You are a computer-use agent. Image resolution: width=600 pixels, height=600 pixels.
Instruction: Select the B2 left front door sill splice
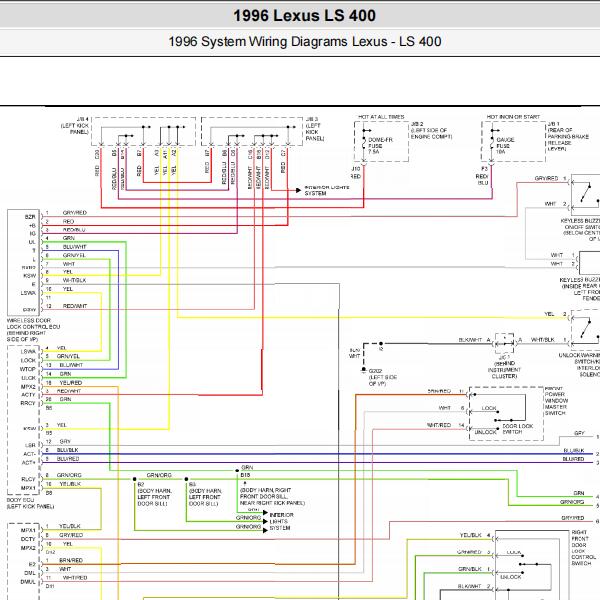point(155,494)
